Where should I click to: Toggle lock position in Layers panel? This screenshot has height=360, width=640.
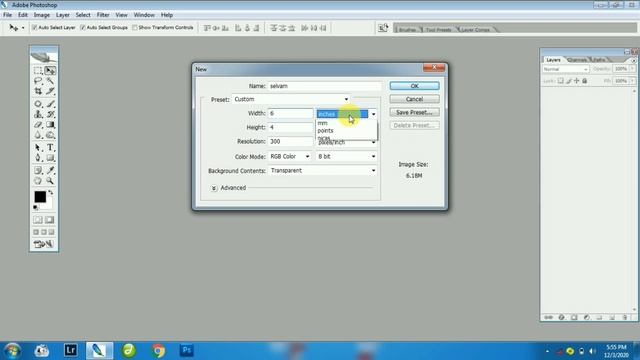[577, 81]
